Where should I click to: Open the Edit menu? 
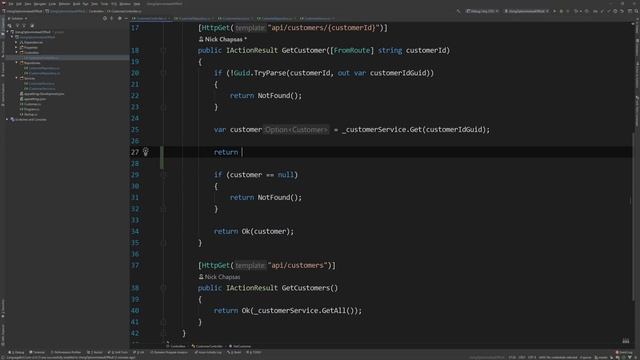pos(19,4)
